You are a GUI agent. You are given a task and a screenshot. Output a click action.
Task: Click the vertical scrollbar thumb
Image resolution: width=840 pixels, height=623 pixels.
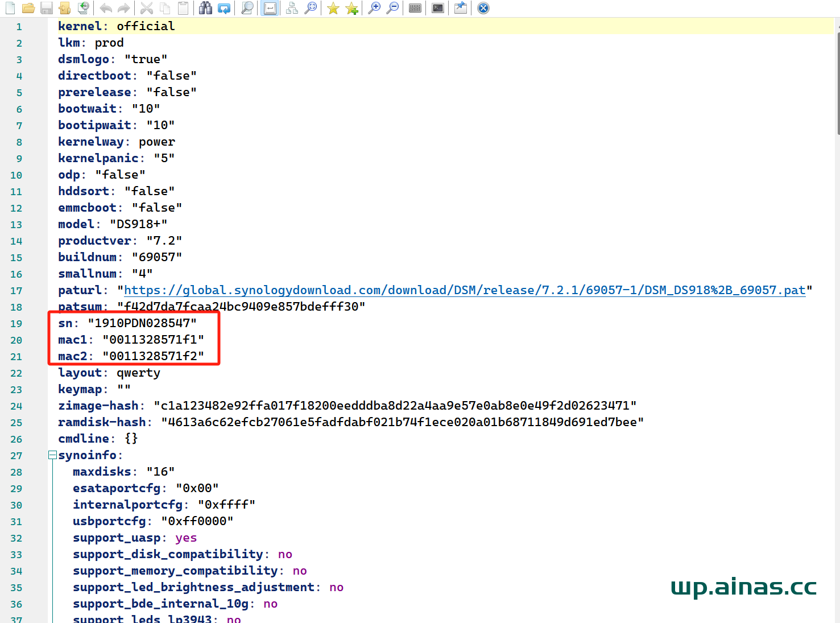click(x=838, y=82)
